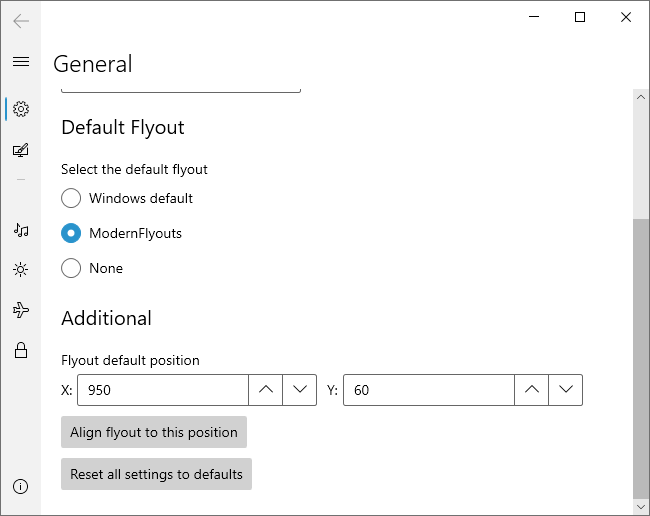Viewport: 650px width, 516px height.
Task: Increase X position value
Action: [266, 390]
